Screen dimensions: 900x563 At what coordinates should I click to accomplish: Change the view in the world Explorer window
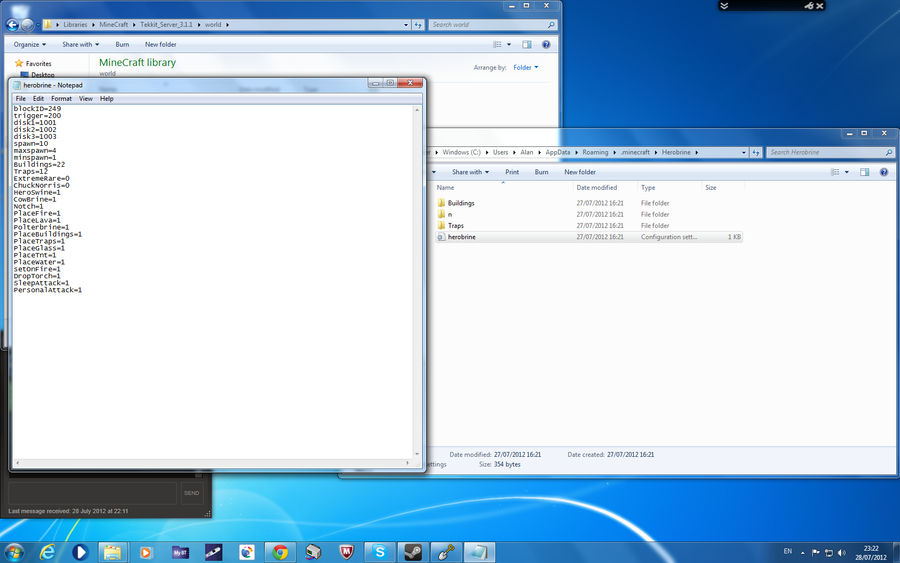[x=497, y=44]
